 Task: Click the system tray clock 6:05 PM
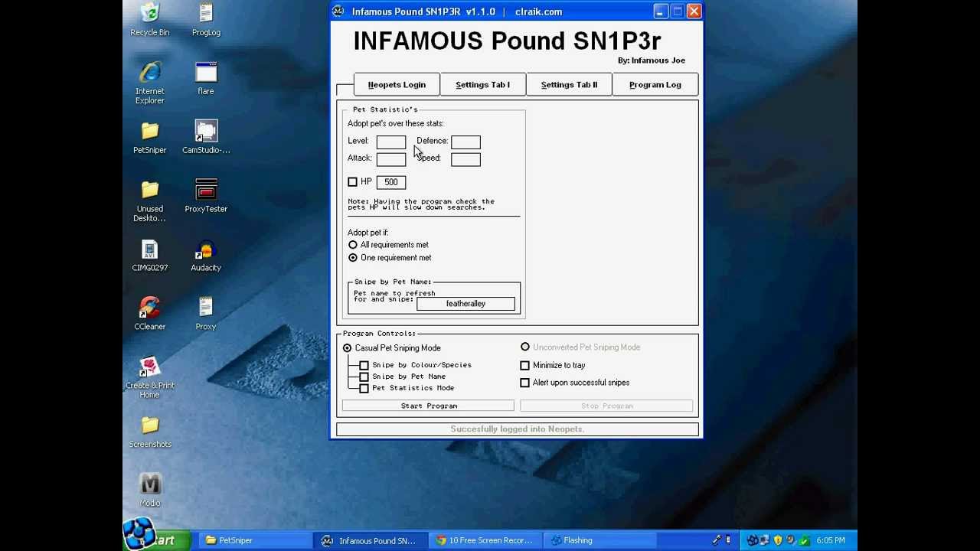pos(831,540)
